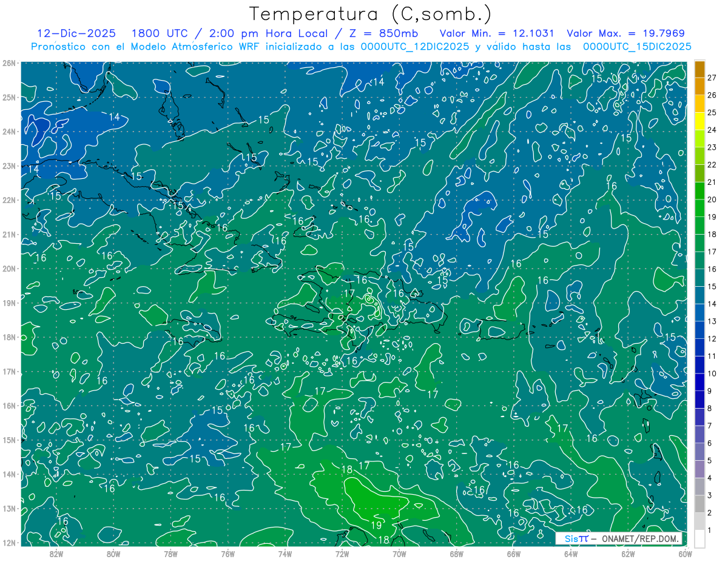The height and width of the screenshot is (562, 728).
Task: Click the contour label 19 on the map
Action: click(376, 525)
